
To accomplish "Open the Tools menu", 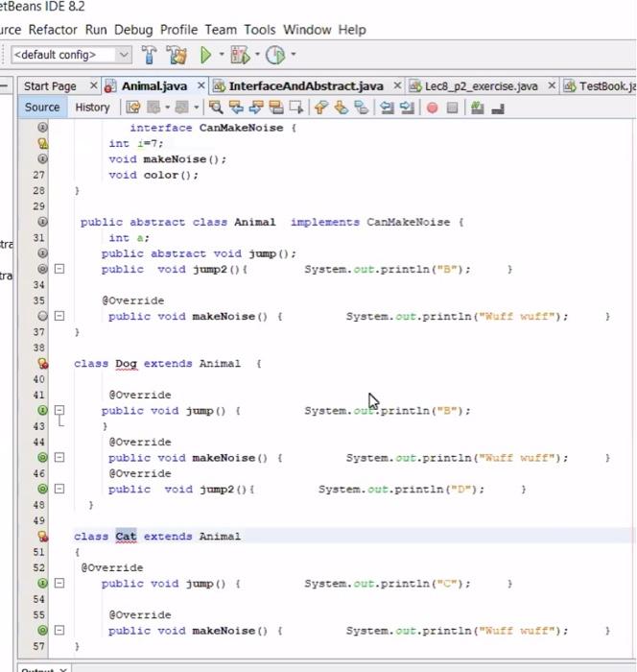I will click(260, 30).
